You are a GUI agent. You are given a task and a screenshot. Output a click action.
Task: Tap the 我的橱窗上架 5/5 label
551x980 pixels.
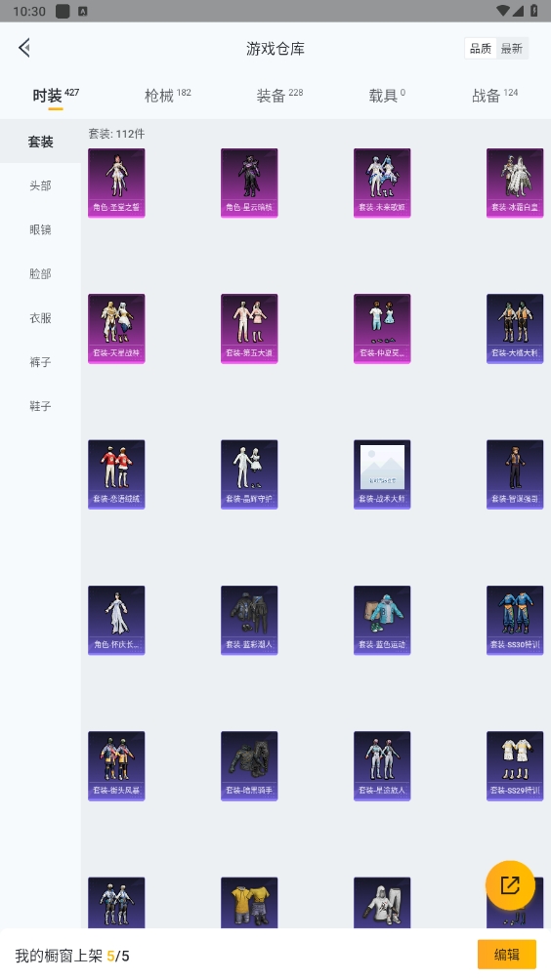tap(72, 956)
